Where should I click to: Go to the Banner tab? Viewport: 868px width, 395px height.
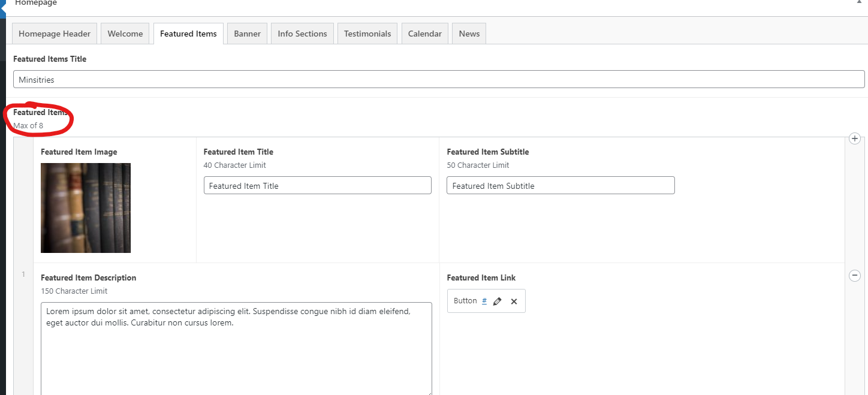click(247, 34)
